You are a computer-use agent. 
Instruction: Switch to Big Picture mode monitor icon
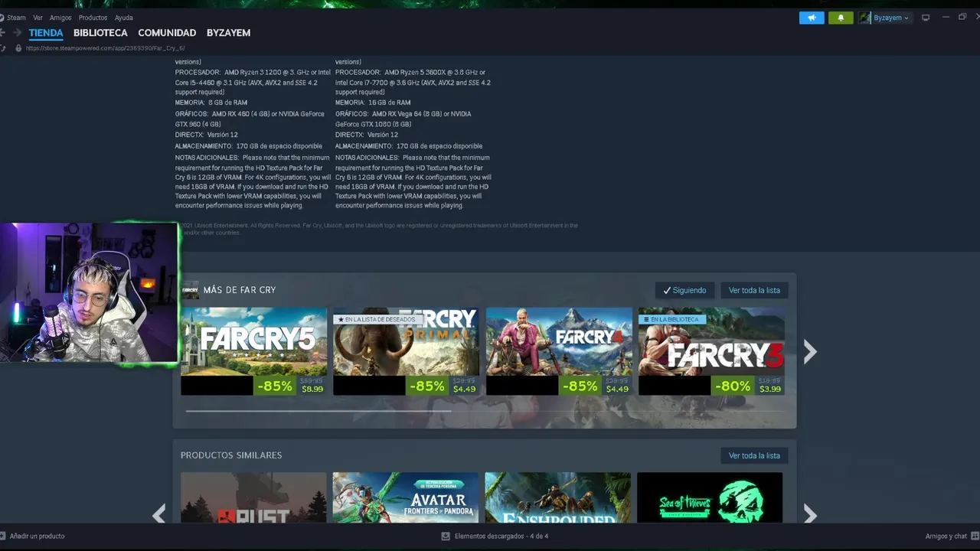pyautogui.click(x=926, y=18)
